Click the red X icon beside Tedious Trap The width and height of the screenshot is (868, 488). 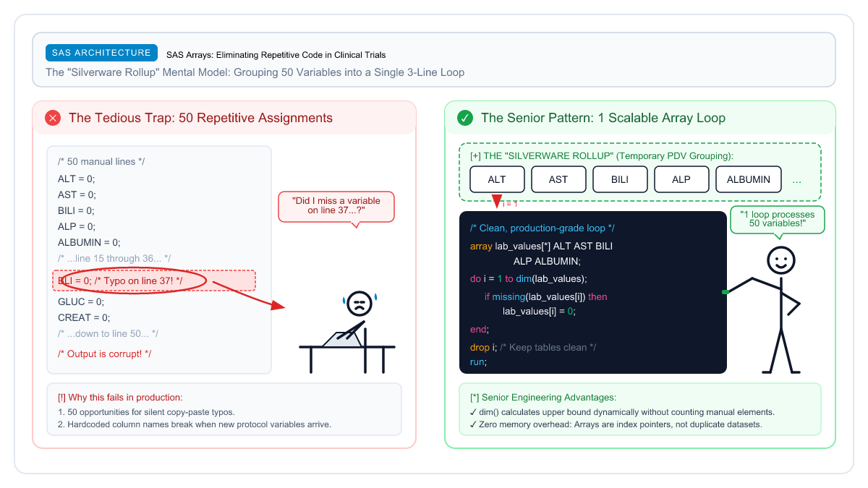[53, 118]
